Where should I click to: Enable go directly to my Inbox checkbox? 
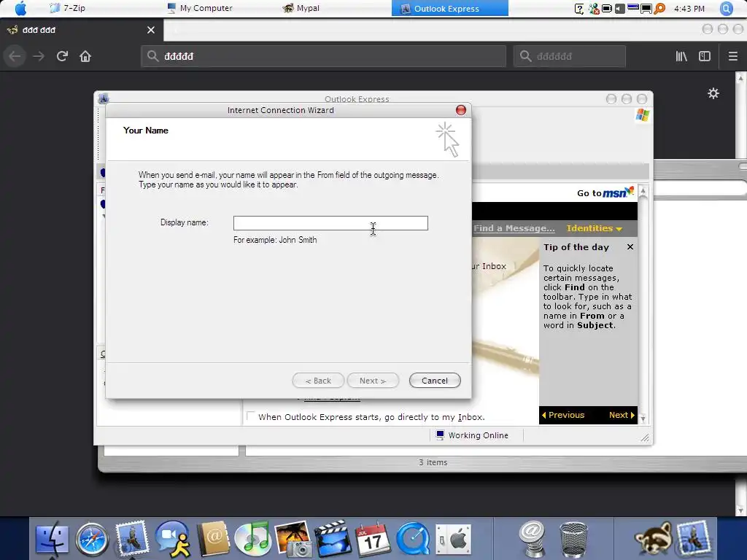[251, 416]
